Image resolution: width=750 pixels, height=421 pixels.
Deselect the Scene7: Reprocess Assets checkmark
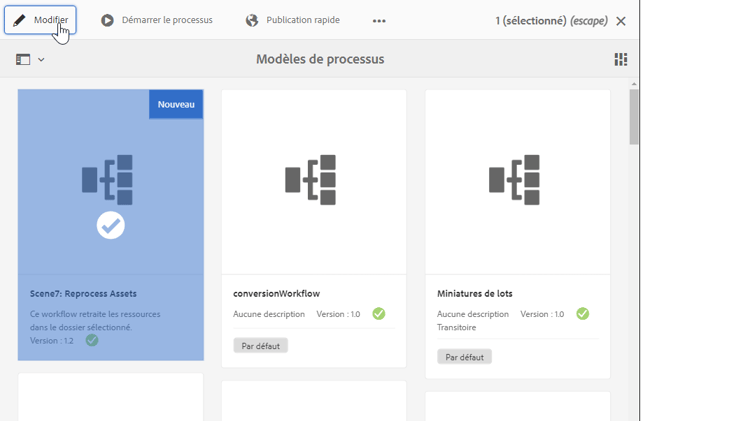pyautogui.click(x=110, y=225)
